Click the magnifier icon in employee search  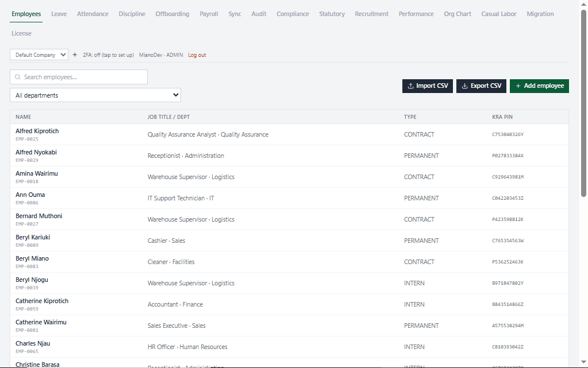18,77
